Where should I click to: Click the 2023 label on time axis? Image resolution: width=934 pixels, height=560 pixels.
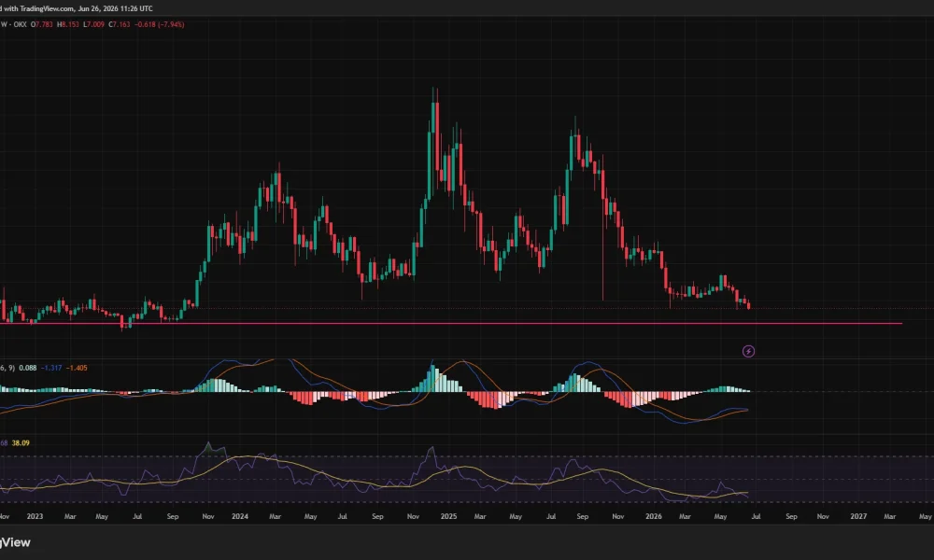(35, 516)
